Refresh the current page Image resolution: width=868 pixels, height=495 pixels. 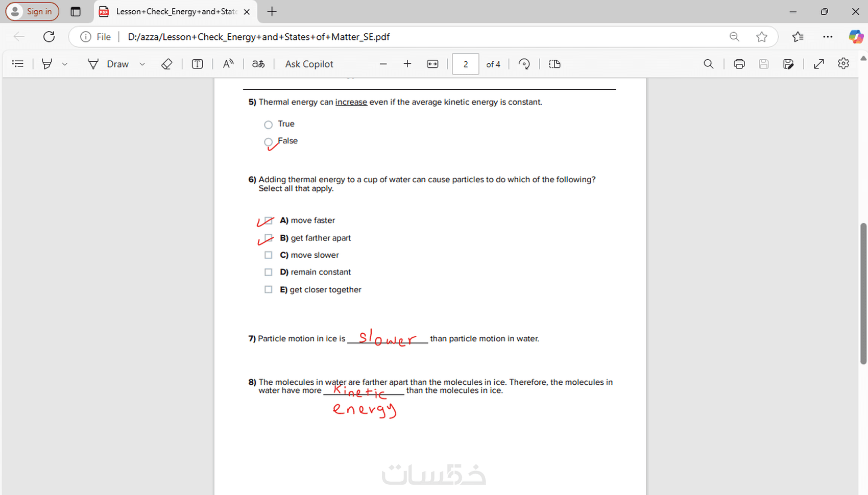click(49, 36)
